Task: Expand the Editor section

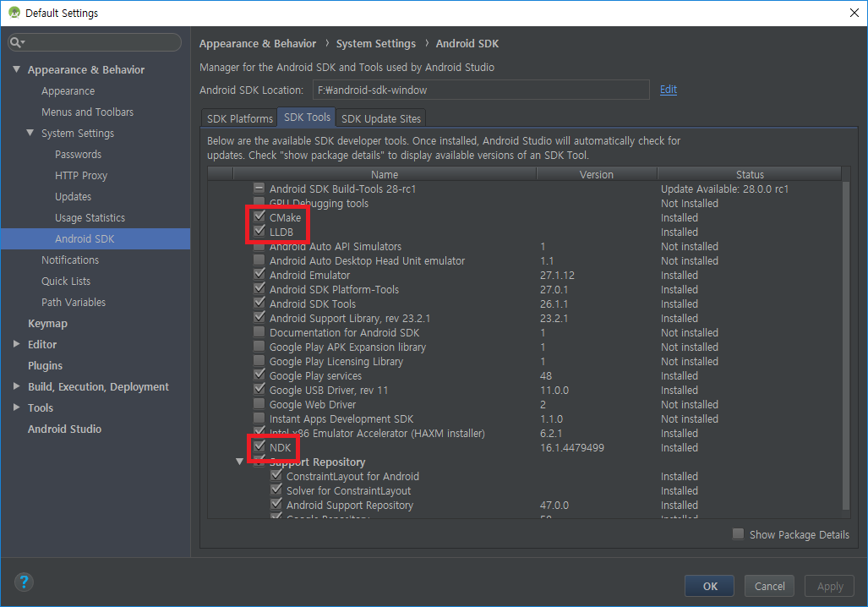Action: click(x=17, y=344)
